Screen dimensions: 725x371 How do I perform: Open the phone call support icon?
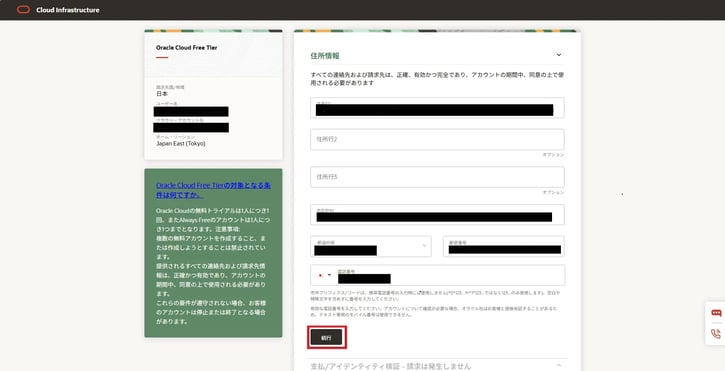click(716, 334)
